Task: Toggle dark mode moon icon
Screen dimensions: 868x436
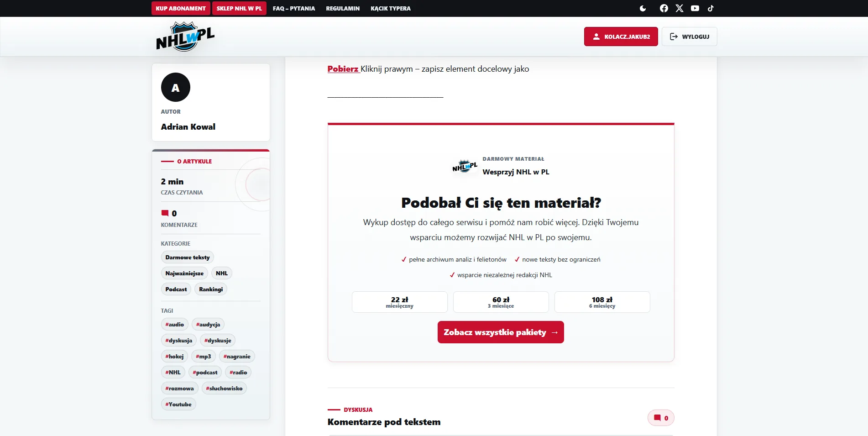Action: click(x=643, y=8)
